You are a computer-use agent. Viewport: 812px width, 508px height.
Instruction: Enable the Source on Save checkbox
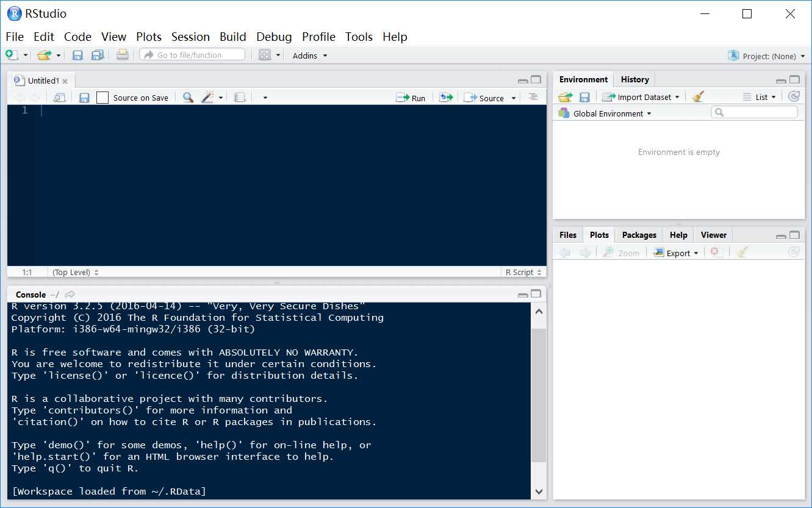coord(102,98)
